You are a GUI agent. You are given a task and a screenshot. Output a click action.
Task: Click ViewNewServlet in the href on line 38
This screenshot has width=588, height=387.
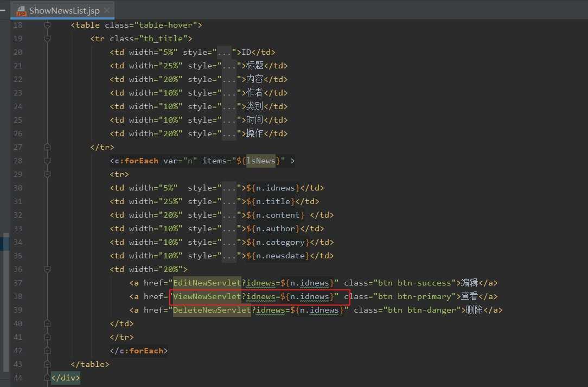click(207, 296)
